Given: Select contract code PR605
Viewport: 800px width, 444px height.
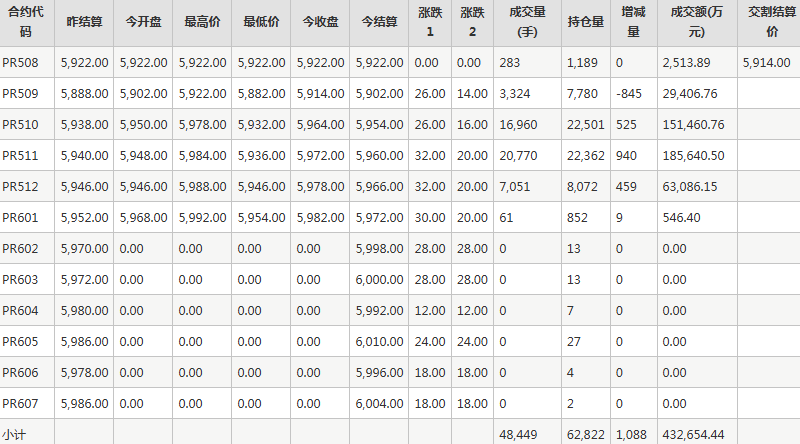Looking at the screenshot, I should [x=20, y=341].
